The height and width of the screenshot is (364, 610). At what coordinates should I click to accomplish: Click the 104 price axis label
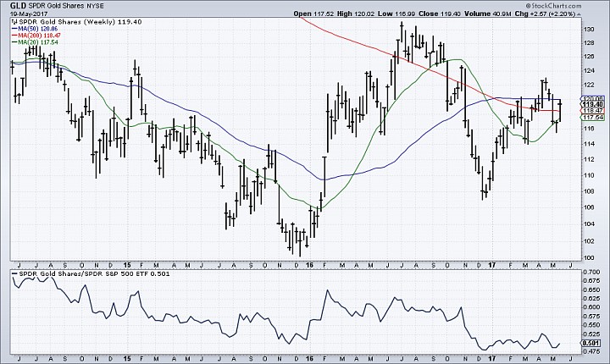coord(588,223)
